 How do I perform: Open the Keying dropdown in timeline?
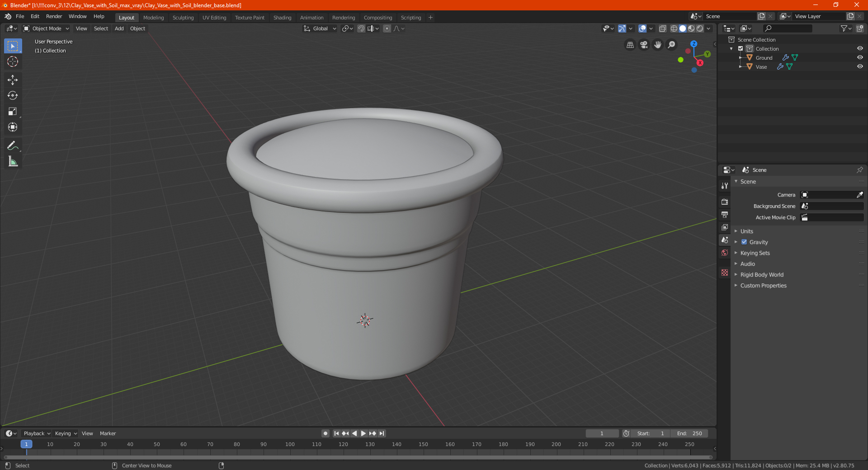tap(66, 433)
